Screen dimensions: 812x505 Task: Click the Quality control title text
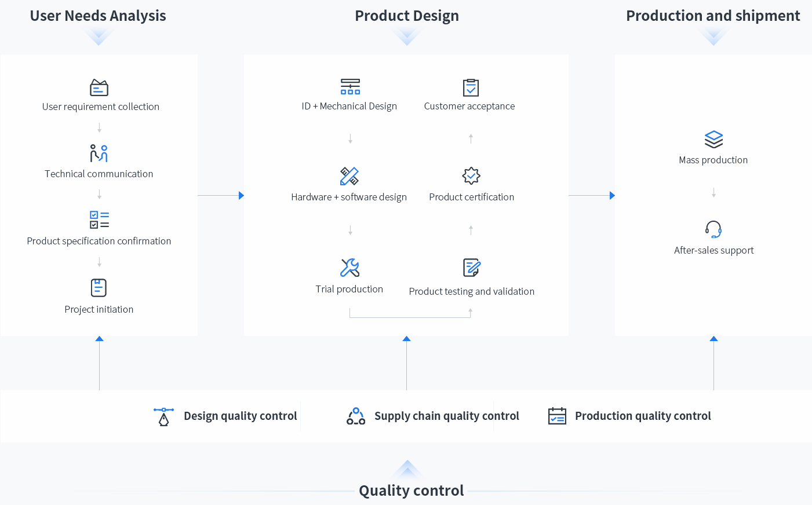click(411, 491)
